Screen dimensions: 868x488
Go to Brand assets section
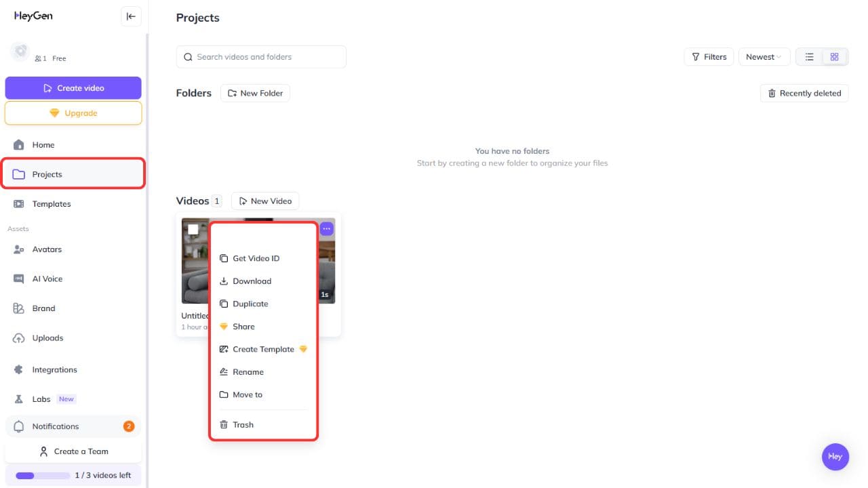43,308
